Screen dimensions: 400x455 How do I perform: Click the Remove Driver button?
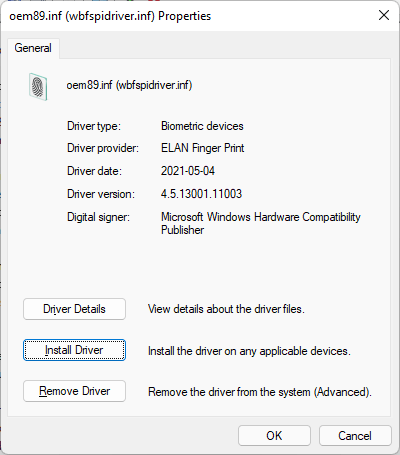coord(74,391)
